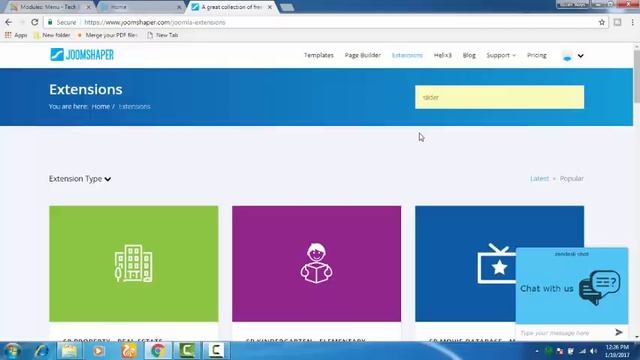Sort extensions by Popular
The image size is (640, 360).
click(571, 179)
